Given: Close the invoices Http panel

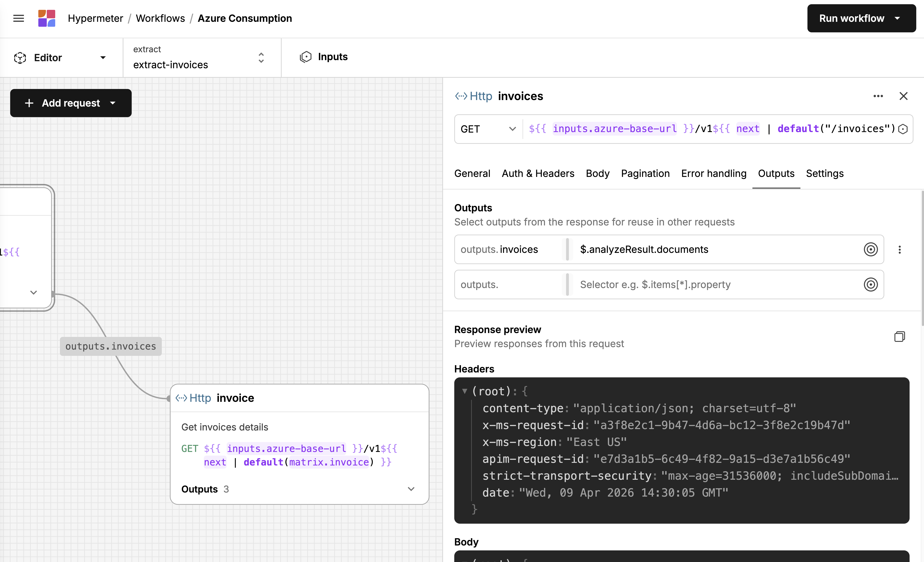Looking at the screenshot, I should 903,96.
